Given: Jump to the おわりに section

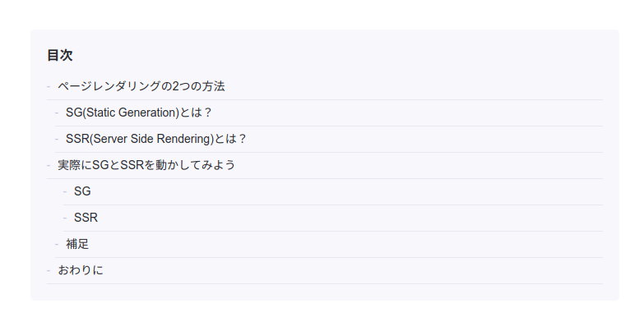Looking at the screenshot, I should pyautogui.click(x=81, y=270).
